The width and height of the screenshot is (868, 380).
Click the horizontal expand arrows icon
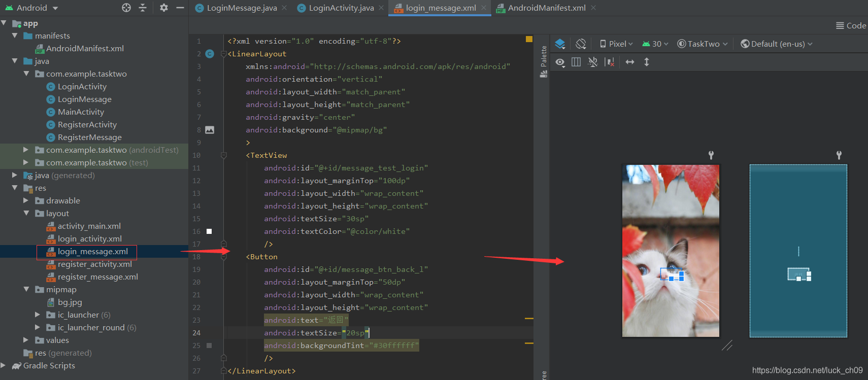(630, 62)
